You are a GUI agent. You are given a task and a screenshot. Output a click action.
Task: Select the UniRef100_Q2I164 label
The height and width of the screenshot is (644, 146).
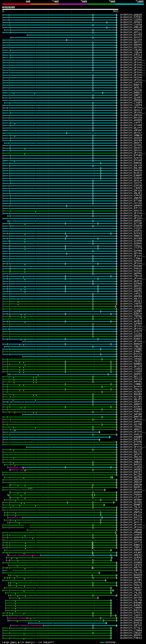coord(131,40)
